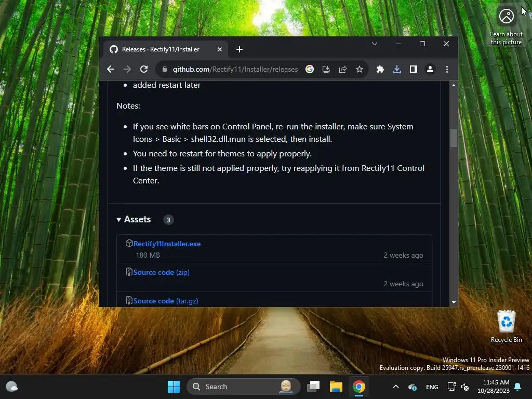Click the zip file icon beside Source code (zip)
Viewport: 532px width, 399px height.
129,272
